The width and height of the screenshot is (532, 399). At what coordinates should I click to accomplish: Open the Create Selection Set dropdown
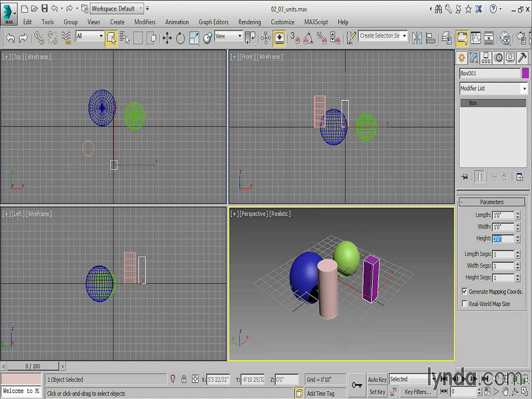[x=404, y=36]
